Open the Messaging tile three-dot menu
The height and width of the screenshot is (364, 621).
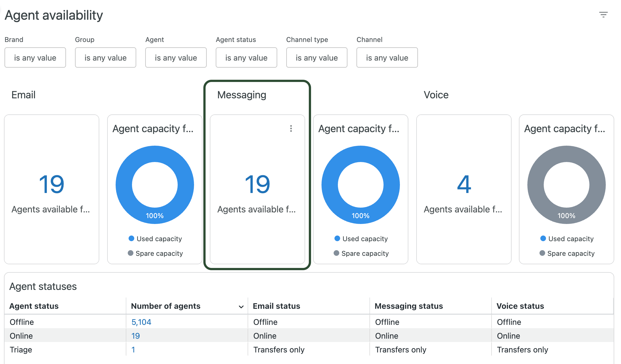pyautogui.click(x=291, y=128)
